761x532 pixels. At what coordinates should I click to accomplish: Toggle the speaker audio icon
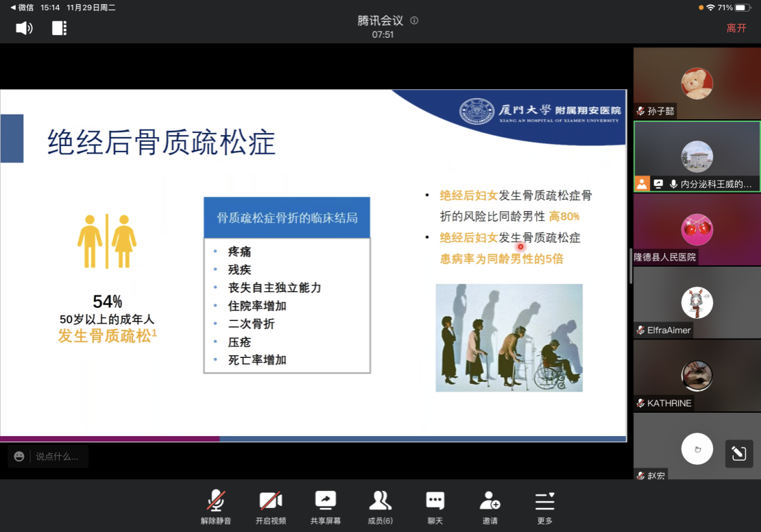(24, 28)
